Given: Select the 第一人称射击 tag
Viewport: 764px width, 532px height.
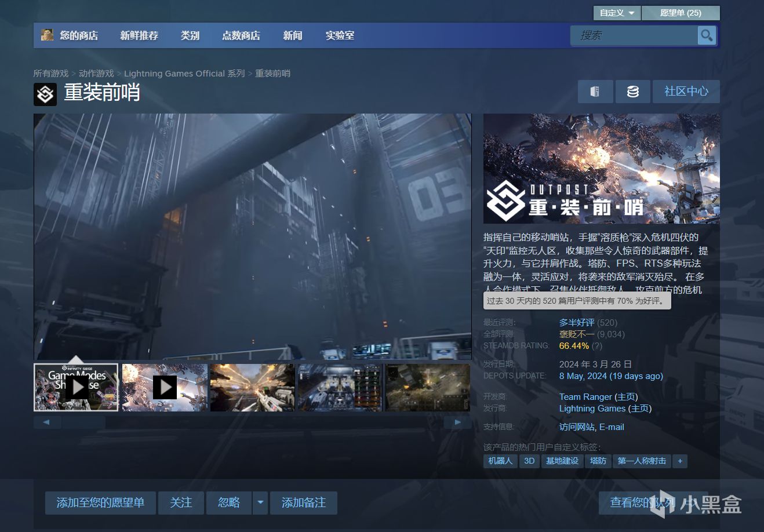Looking at the screenshot, I should tap(642, 461).
